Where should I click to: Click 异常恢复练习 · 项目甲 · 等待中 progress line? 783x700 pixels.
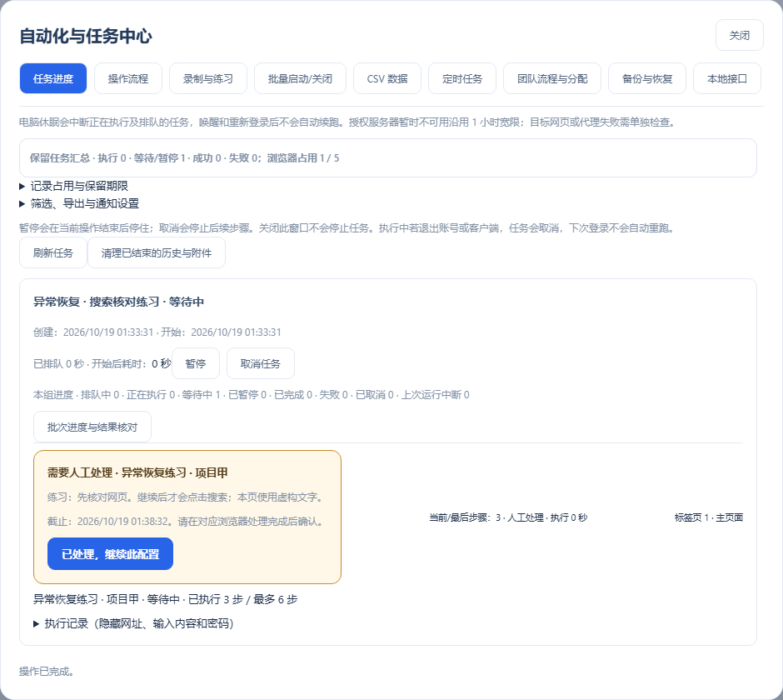[165, 599]
